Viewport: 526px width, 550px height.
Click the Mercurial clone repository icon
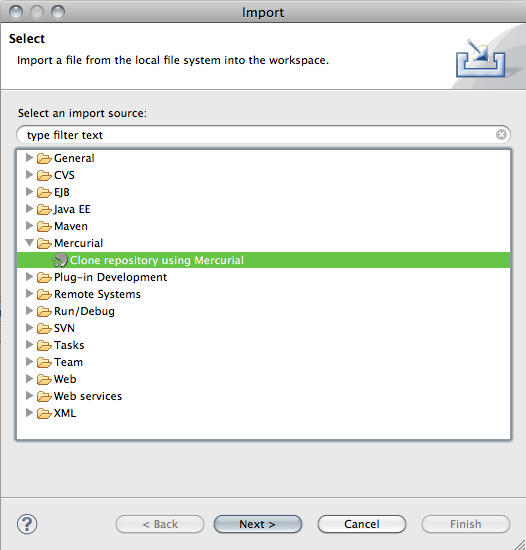click(x=60, y=260)
